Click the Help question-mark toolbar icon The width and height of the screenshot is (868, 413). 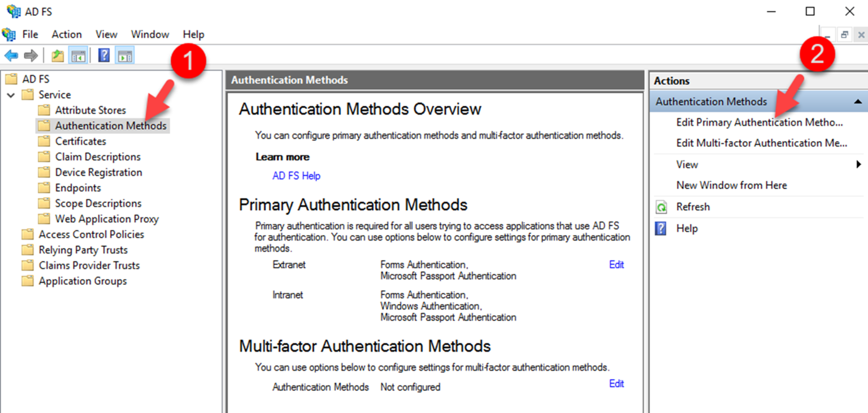coord(105,55)
